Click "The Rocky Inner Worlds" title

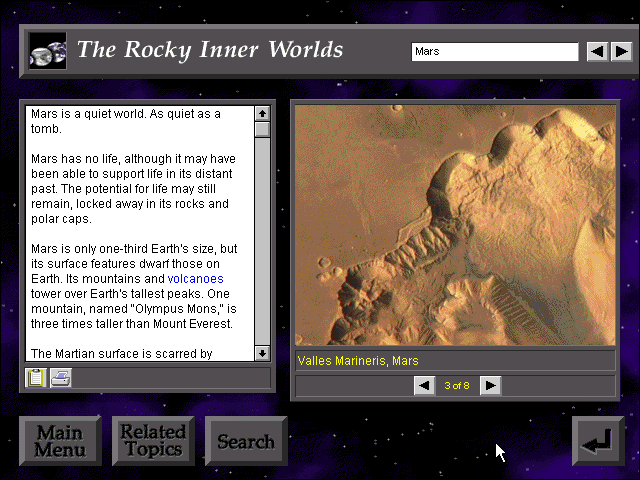210,50
